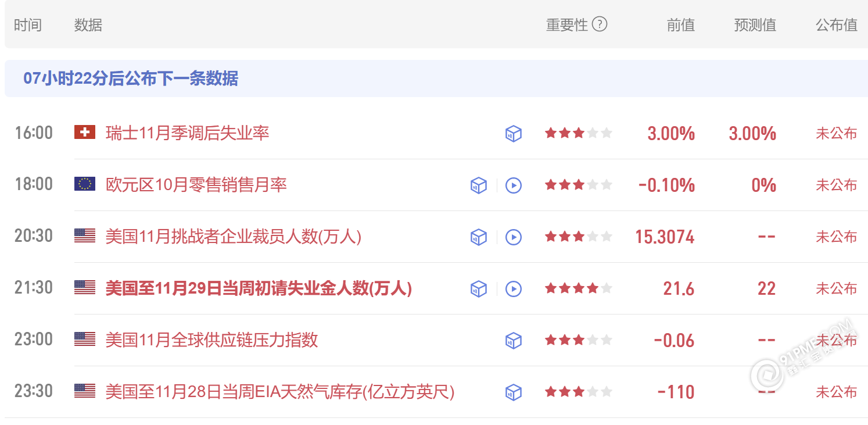Click the US flag on Challenger layoffs row
Image resolution: width=868 pixels, height=425 pixels.
tap(84, 236)
